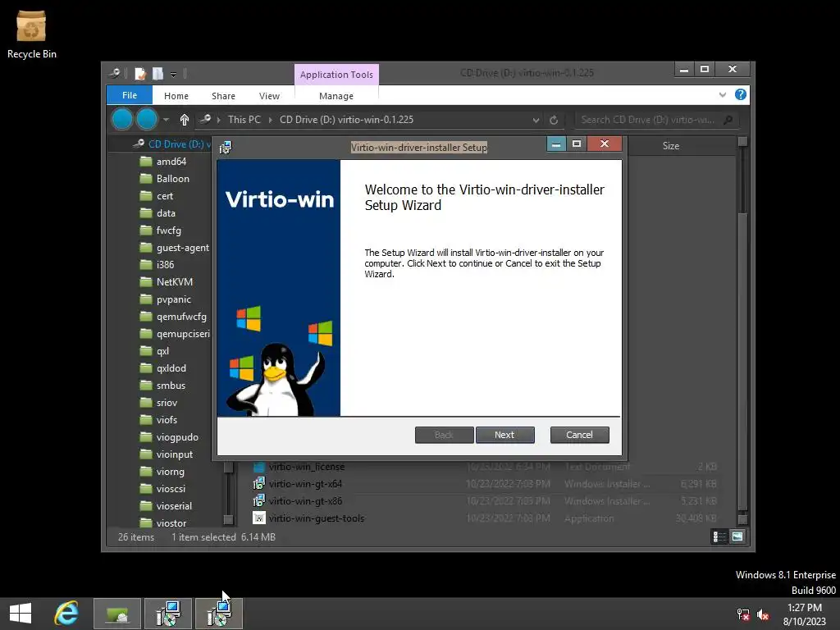840x630 pixels.
Task: Select the pvpanic folder in tree
Action: pyautogui.click(x=165, y=299)
